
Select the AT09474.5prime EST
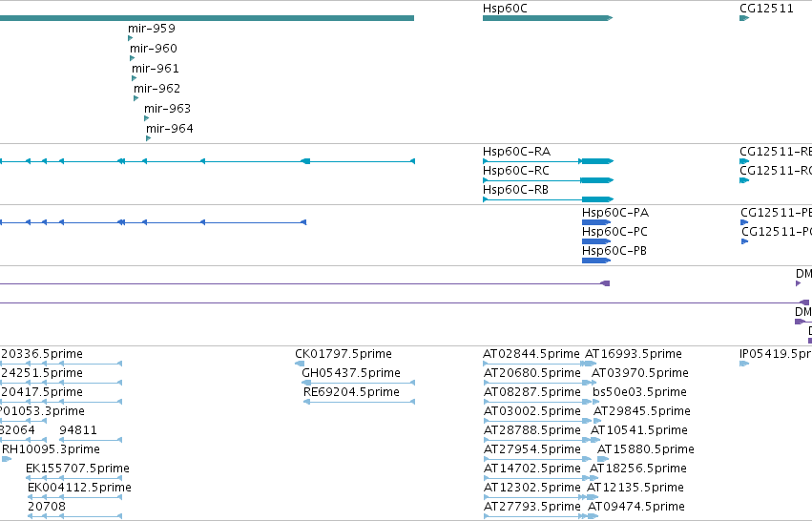tap(593, 517)
